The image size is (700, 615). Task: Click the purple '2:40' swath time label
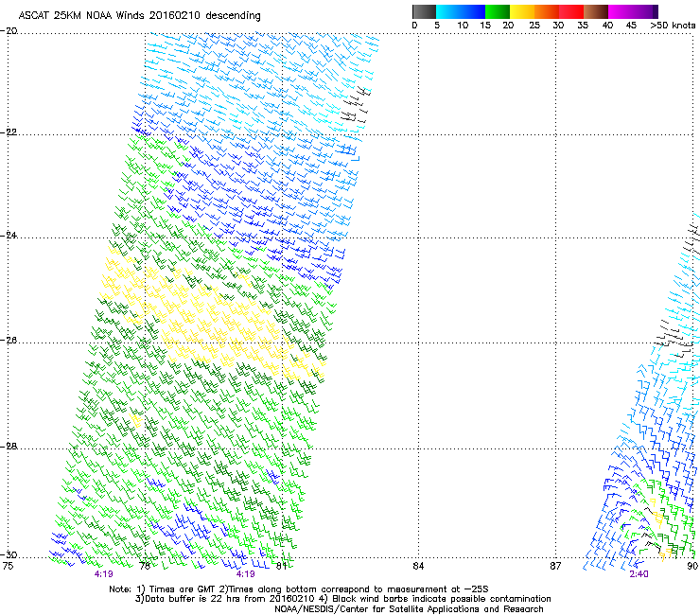(639, 574)
